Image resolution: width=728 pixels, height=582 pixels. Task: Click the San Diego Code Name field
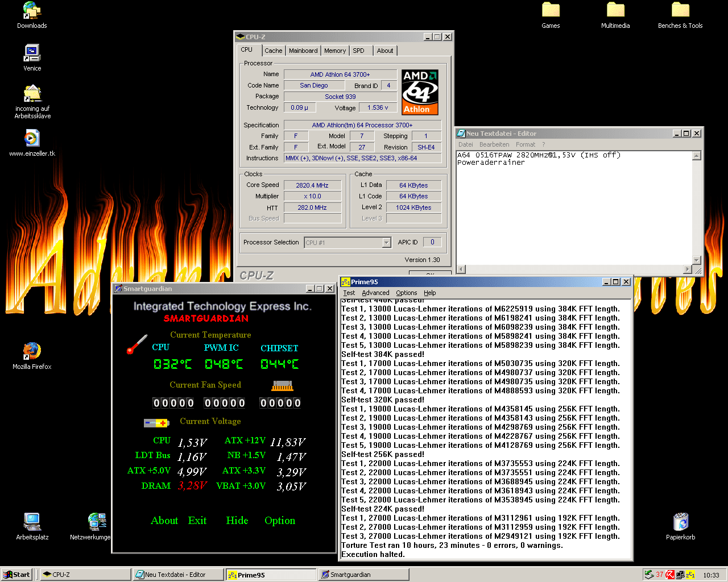coord(314,85)
